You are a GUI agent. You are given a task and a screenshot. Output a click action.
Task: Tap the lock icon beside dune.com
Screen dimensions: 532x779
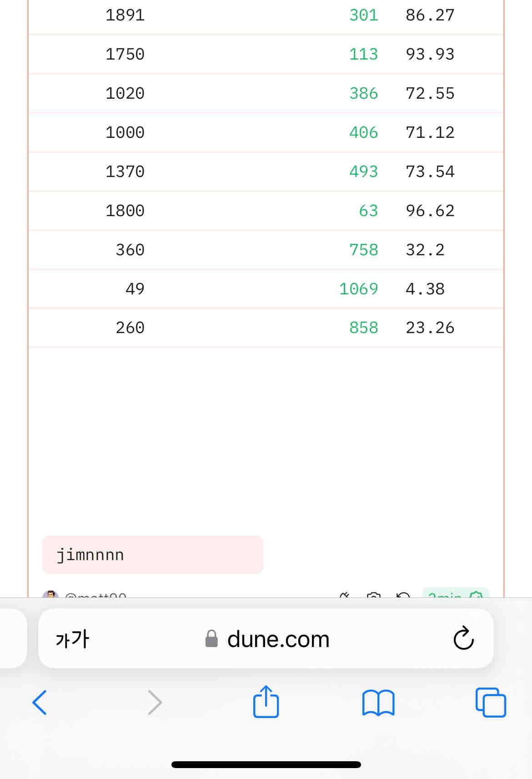coord(211,639)
